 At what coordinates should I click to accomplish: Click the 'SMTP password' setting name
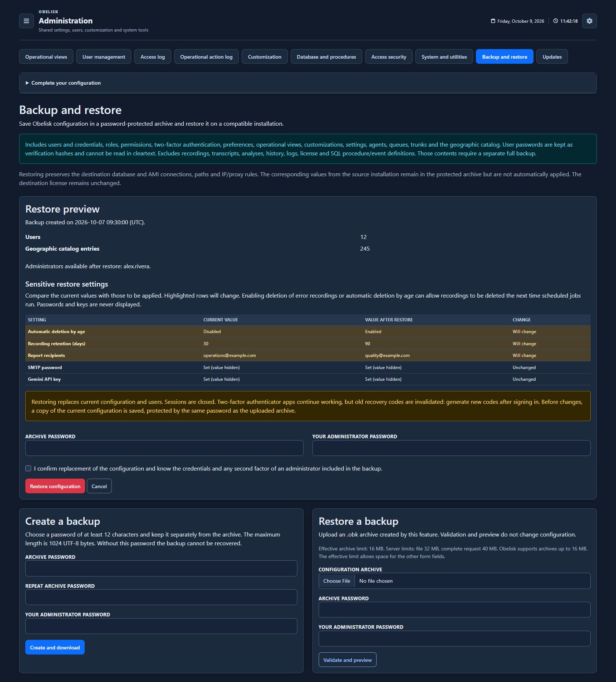45,368
